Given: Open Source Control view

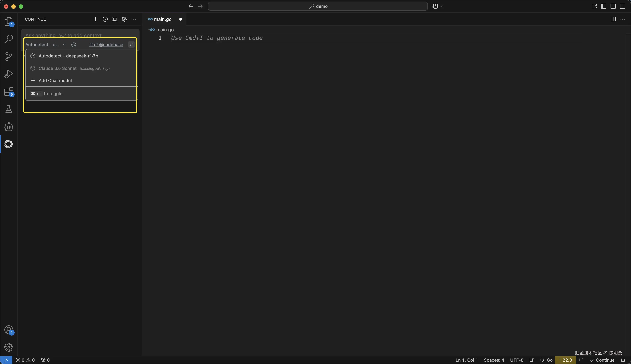Looking at the screenshot, I should (x=9, y=56).
